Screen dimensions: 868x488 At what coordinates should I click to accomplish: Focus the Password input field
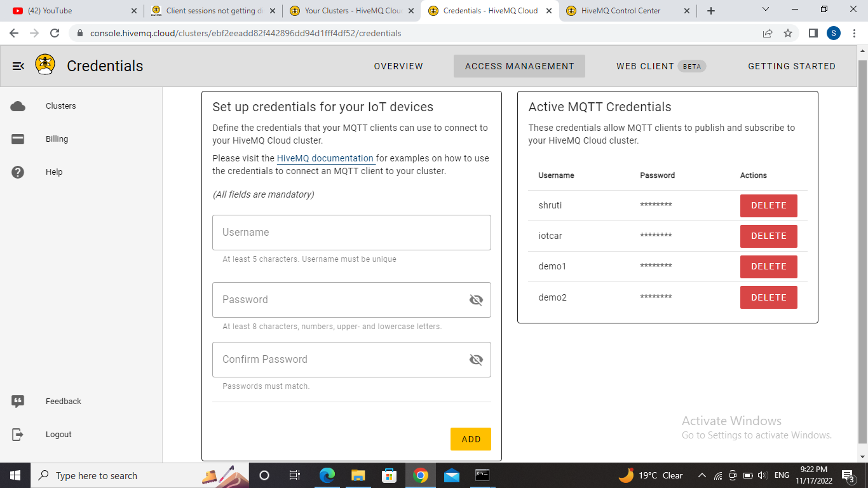[351, 300]
